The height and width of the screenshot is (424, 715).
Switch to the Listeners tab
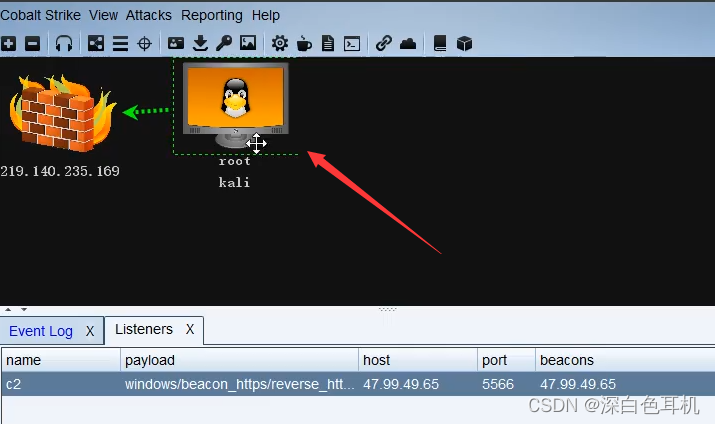[x=144, y=329]
